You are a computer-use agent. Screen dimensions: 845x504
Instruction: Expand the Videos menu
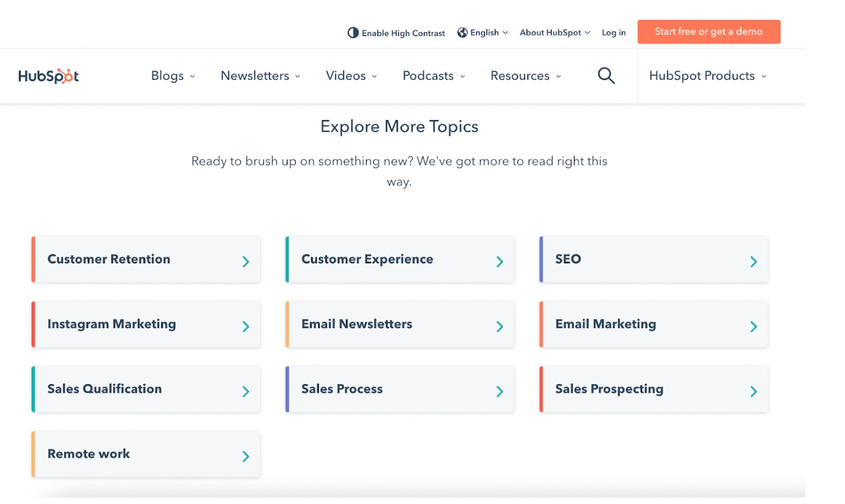point(351,76)
